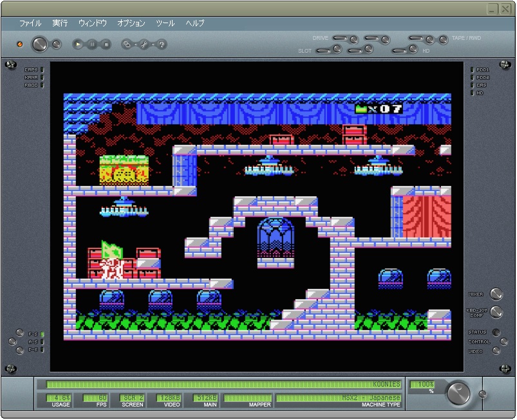
Task: Click the FDD1 activity LED
Action: [472, 69]
